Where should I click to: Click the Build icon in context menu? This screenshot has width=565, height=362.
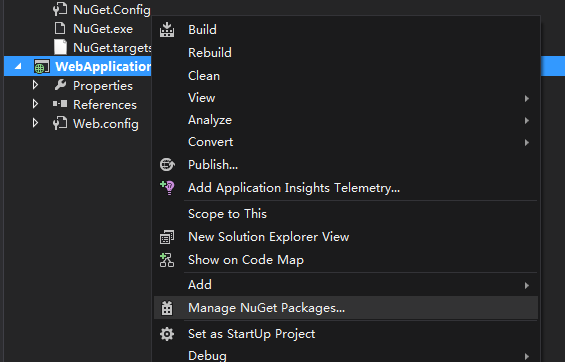coord(167,30)
